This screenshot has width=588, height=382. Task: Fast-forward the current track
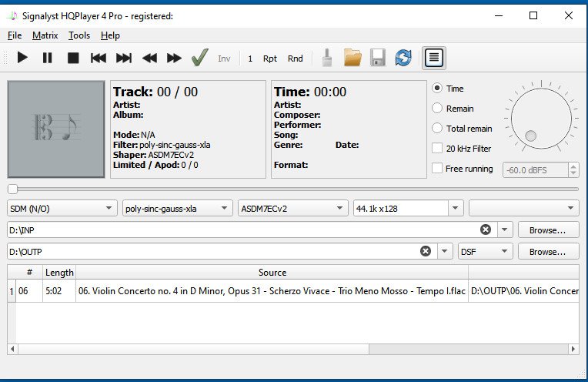pyautogui.click(x=174, y=58)
